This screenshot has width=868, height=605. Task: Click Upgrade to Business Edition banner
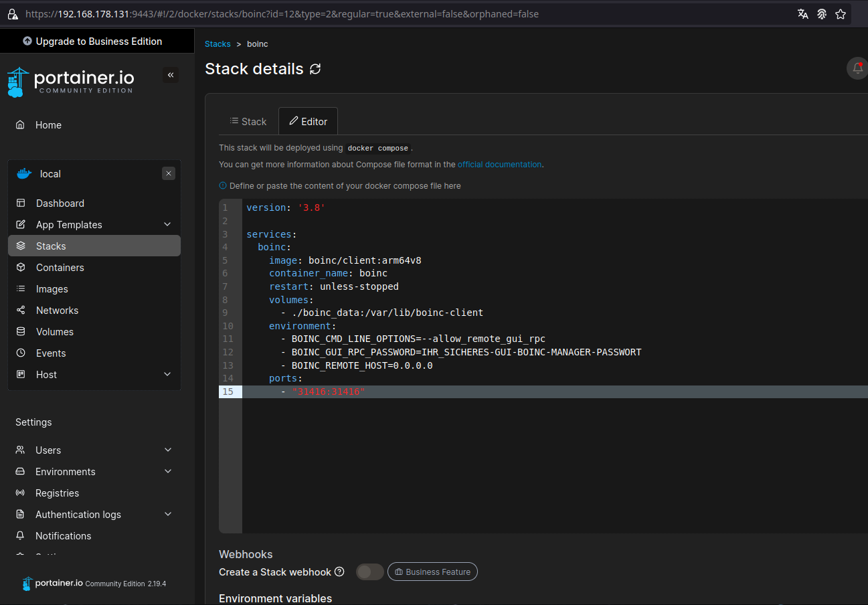pyautogui.click(x=92, y=41)
